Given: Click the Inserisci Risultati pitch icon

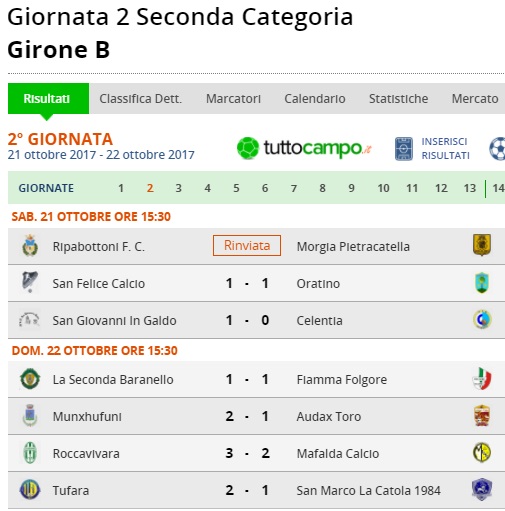Looking at the screenshot, I should [404, 149].
